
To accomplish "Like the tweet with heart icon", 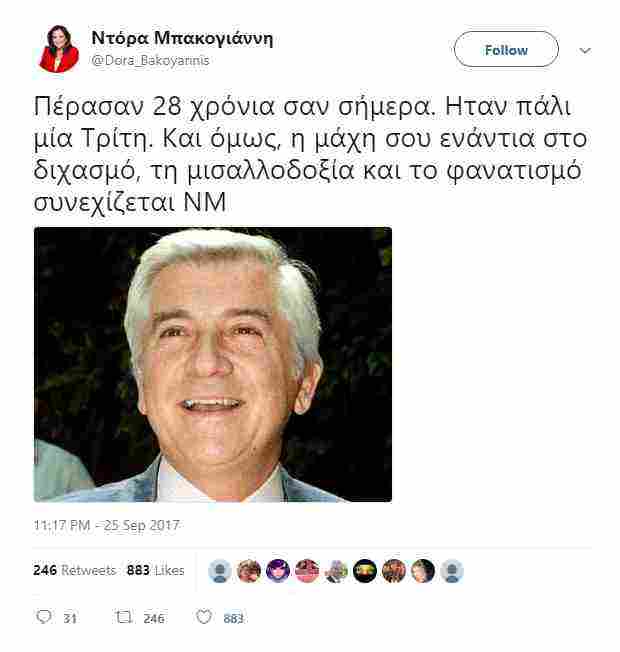I will click(204, 617).
